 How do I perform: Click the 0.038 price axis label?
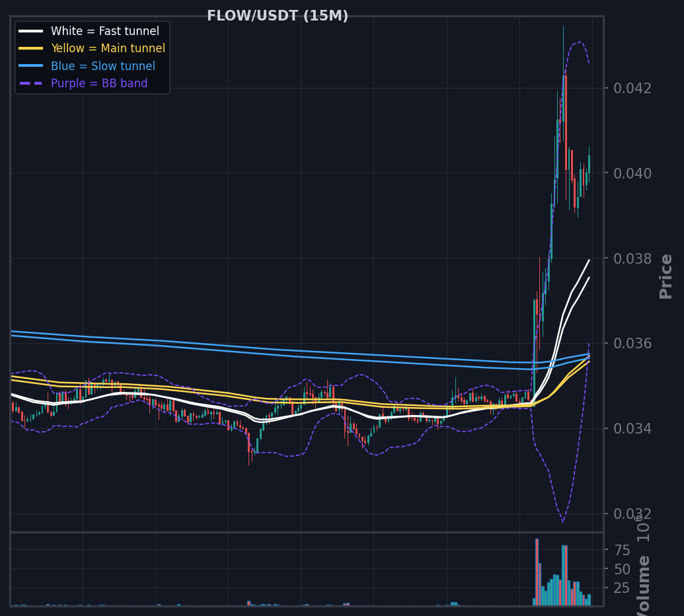pos(632,258)
